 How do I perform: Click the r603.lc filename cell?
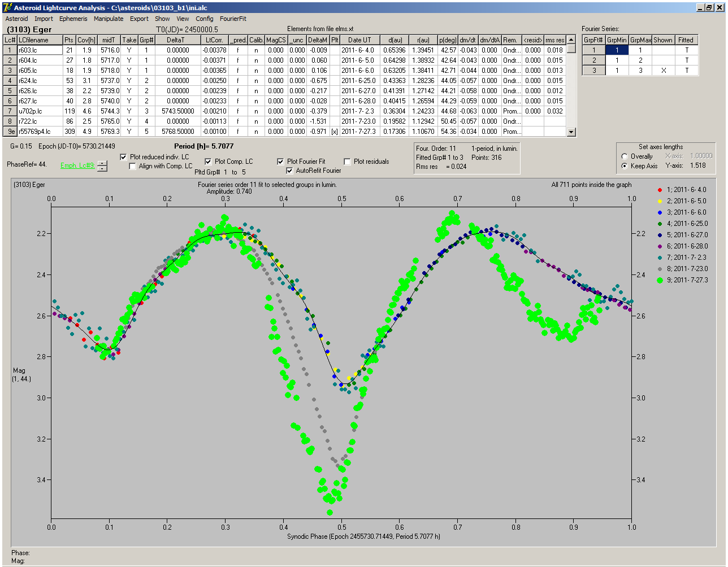40,50
